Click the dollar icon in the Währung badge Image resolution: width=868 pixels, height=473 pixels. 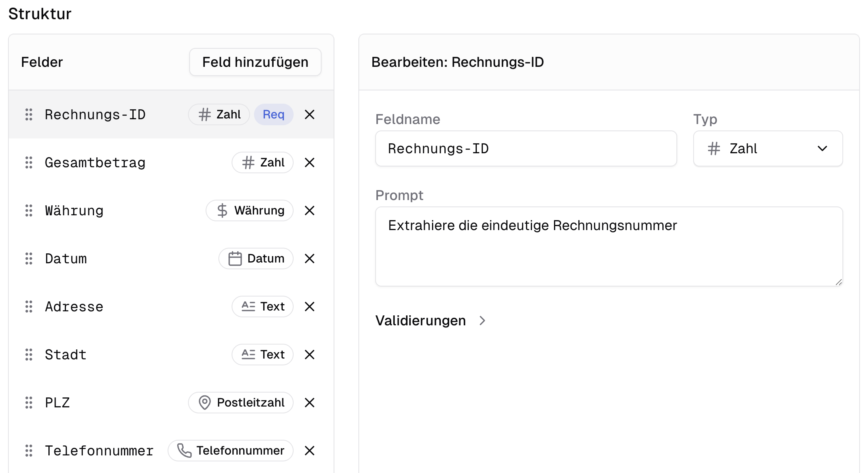click(222, 210)
